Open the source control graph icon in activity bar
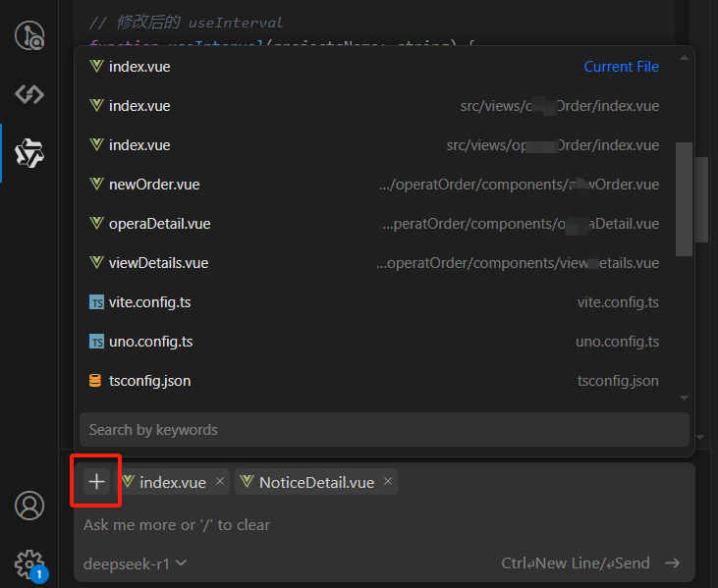This screenshot has width=718, height=588. tap(29, 35)
